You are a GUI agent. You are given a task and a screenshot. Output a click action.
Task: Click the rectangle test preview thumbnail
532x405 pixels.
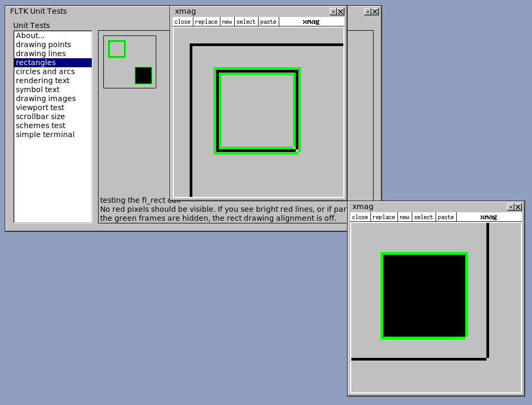[x=129, y=61]
